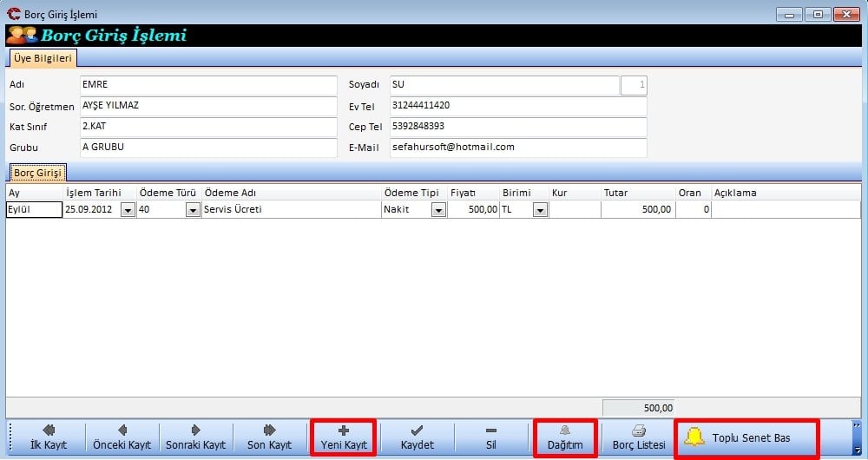Delete the record with Sil button
This screenshot has width=868, height=460.
pos(490,437)
